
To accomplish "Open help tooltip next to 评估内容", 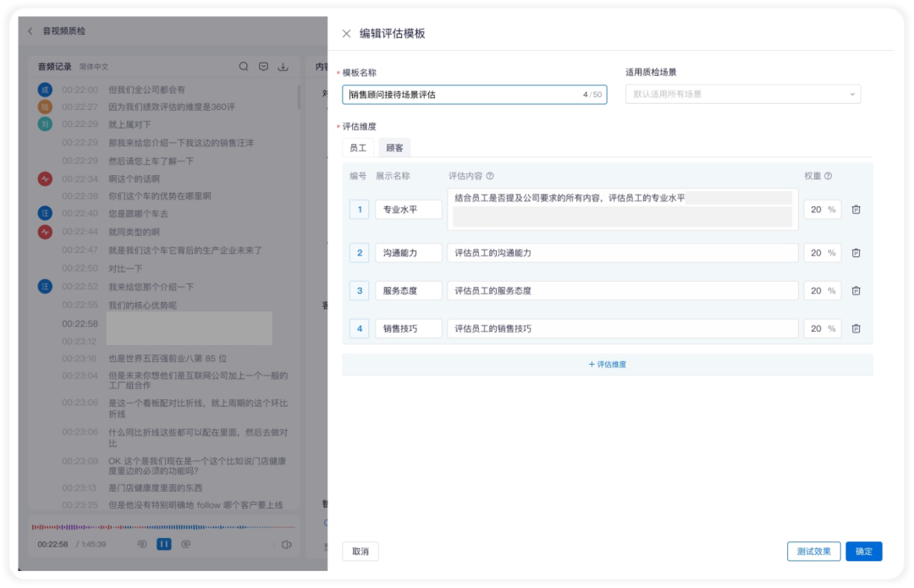I will tap(490, 176).
